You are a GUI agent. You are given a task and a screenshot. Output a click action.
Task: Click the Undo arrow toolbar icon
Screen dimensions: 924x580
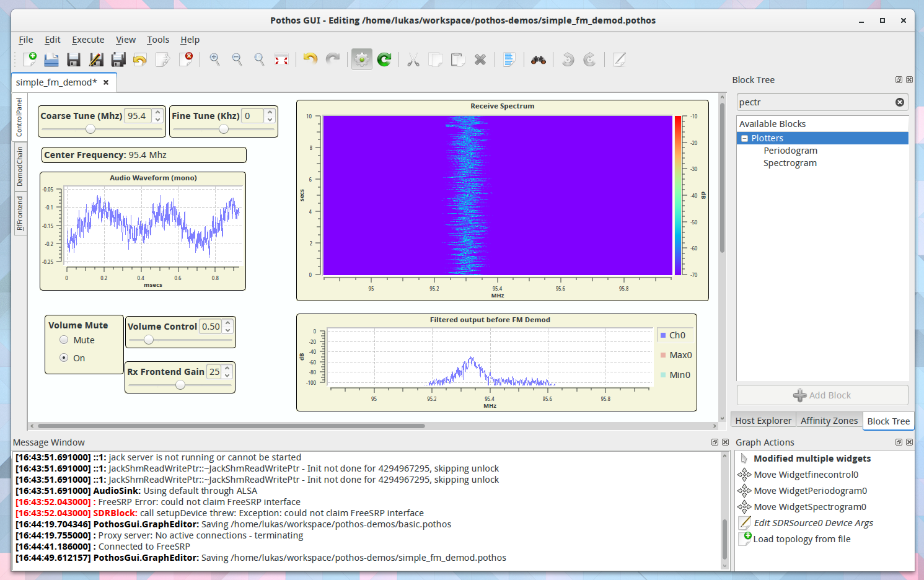pyautogui.click(x=309, y=59)
